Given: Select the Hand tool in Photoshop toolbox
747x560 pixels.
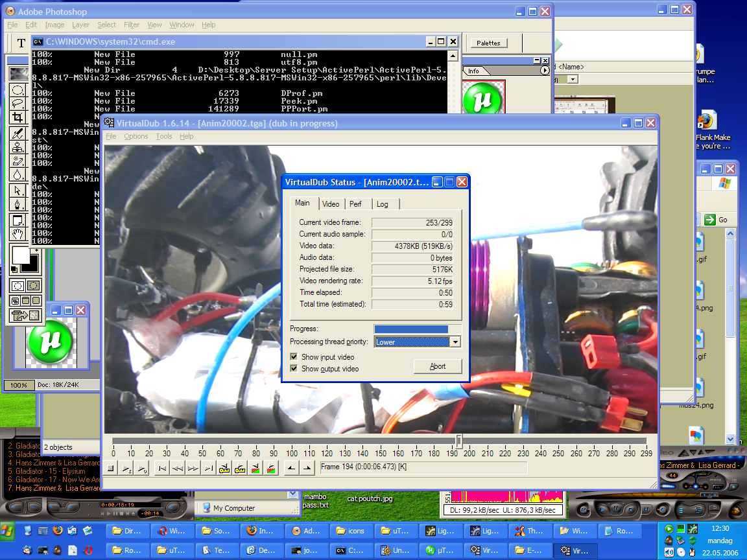Looking at the screenshot, I should [18, 234].
